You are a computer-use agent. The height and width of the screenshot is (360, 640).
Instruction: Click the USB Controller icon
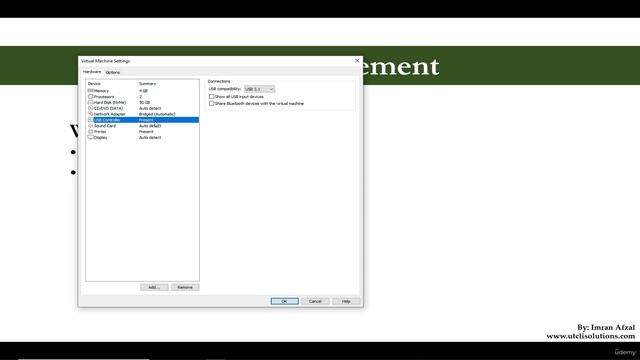tap(91, 120)
